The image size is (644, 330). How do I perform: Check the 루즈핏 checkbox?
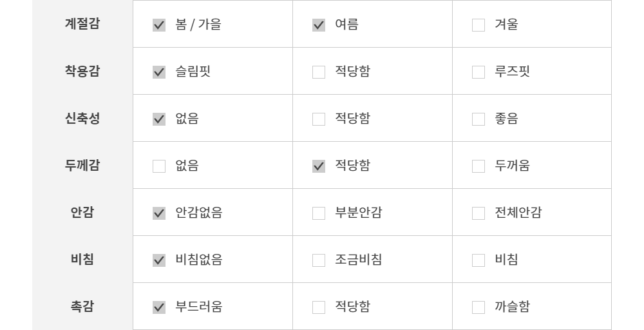[x=478, y=72]
